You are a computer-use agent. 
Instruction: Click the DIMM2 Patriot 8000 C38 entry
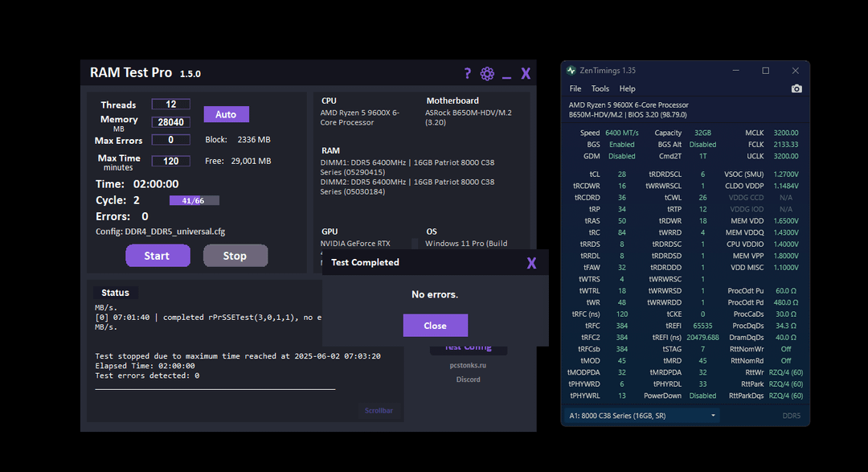[x=407, y=187]
